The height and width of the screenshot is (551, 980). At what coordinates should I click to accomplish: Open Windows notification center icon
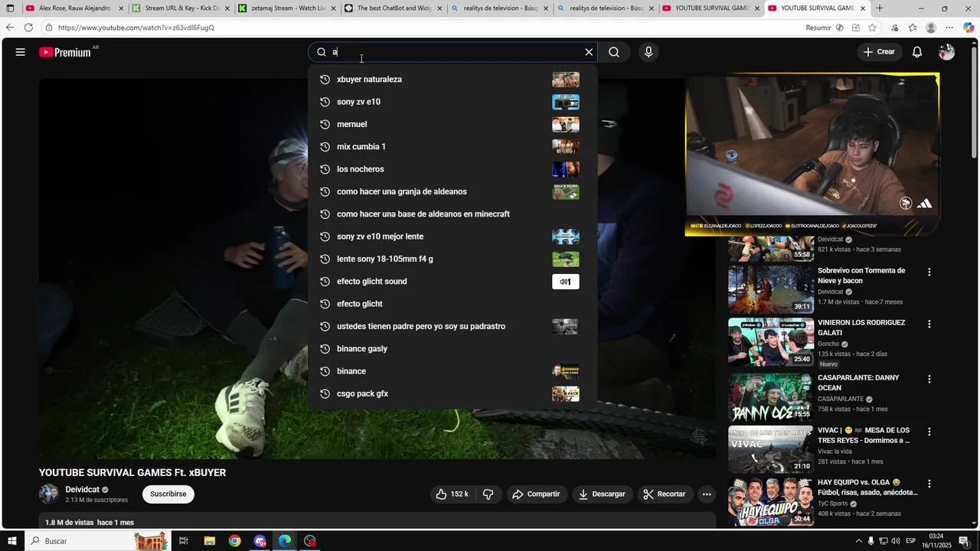[963, 541]
